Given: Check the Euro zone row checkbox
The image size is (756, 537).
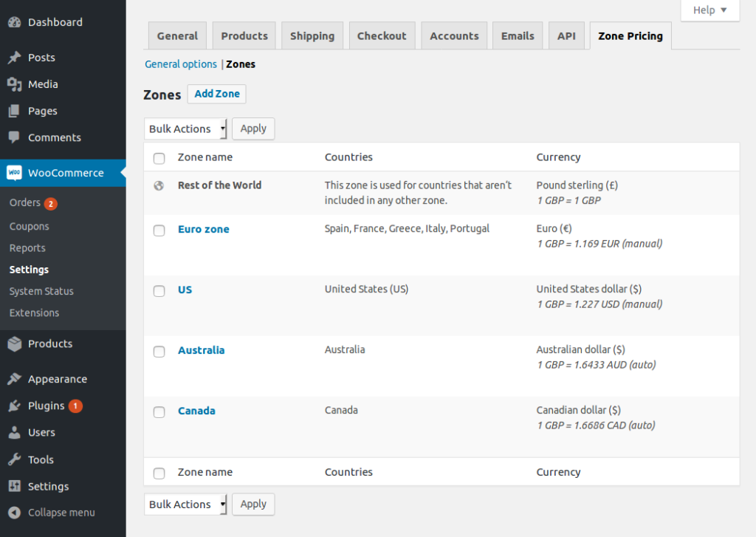Looking at the screenshot, I should (x=159, y=230).
